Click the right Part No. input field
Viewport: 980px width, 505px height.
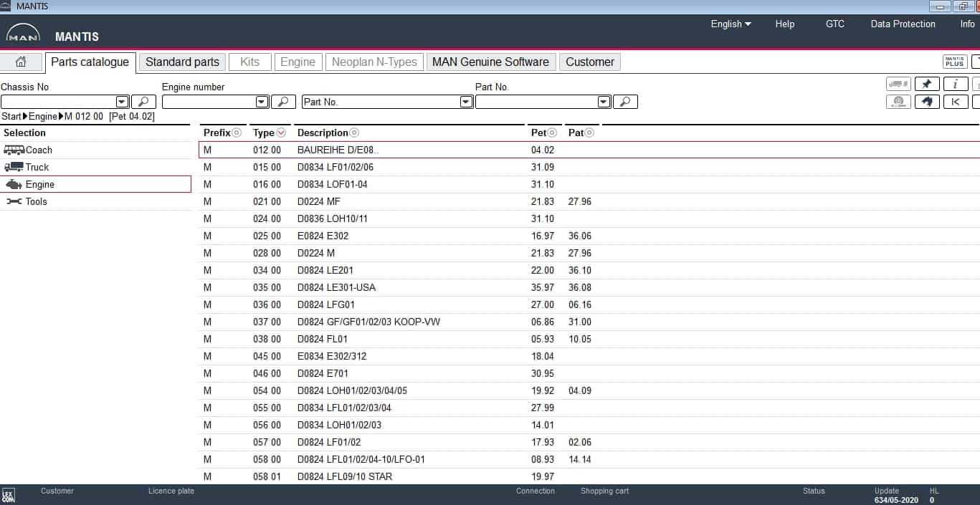pyautogui.click(x=536, y=102)
